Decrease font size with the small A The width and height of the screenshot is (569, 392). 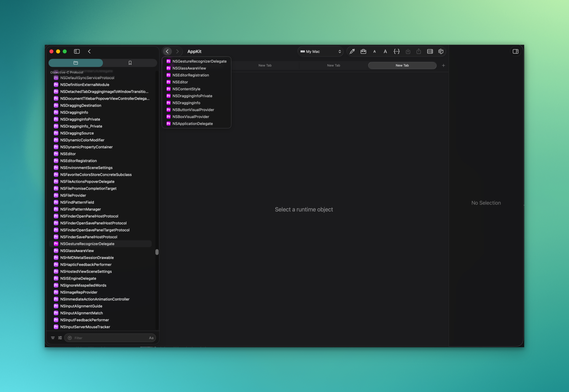[x=375, y=52]
